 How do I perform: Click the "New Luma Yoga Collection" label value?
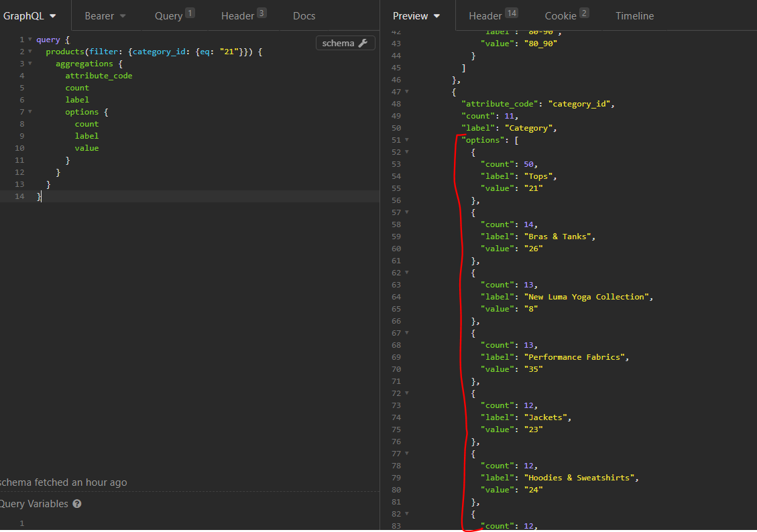[587, 297]
